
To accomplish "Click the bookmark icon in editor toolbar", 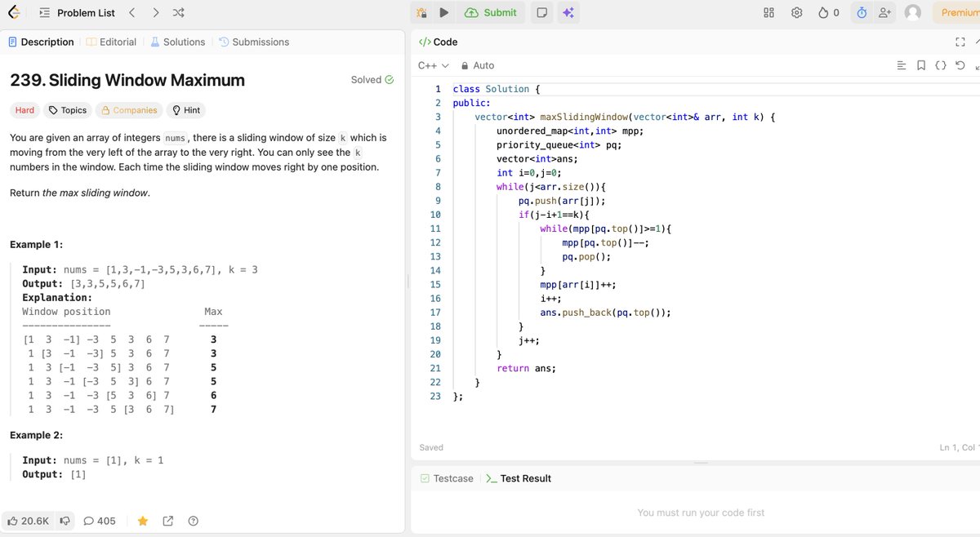I will click(921, 65).
